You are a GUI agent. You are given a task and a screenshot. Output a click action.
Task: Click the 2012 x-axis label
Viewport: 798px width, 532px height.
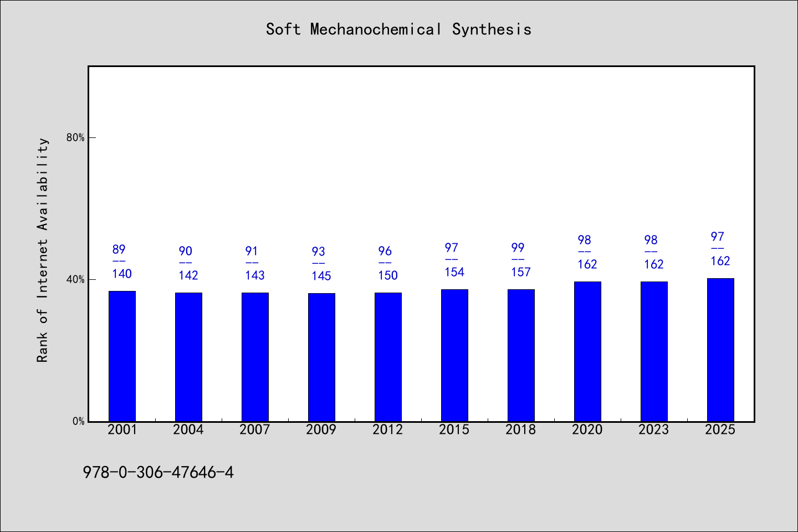(388, 429)
